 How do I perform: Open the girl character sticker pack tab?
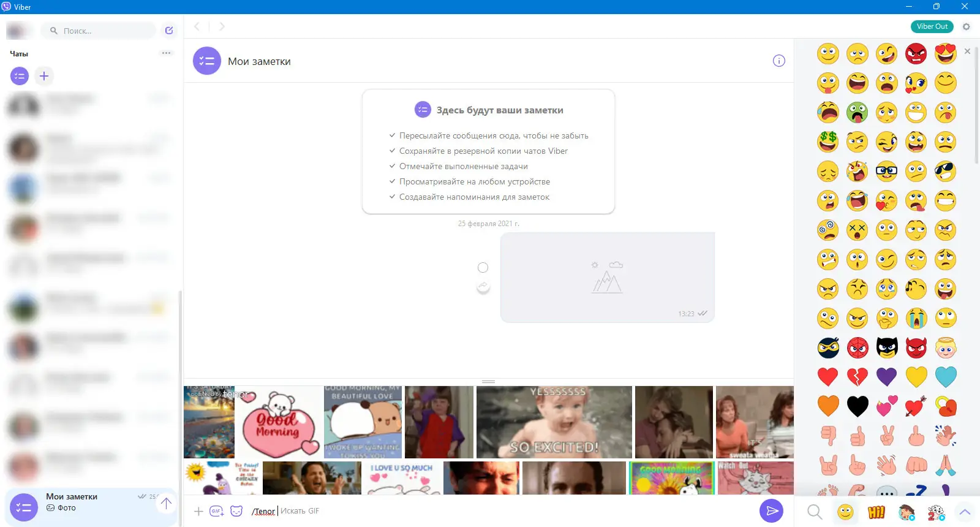(x=907, y=512)
